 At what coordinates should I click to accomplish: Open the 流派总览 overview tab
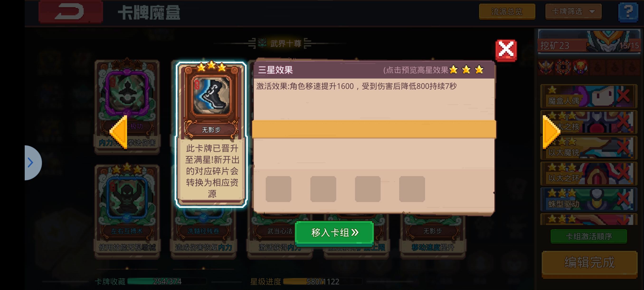coord(507,11)
